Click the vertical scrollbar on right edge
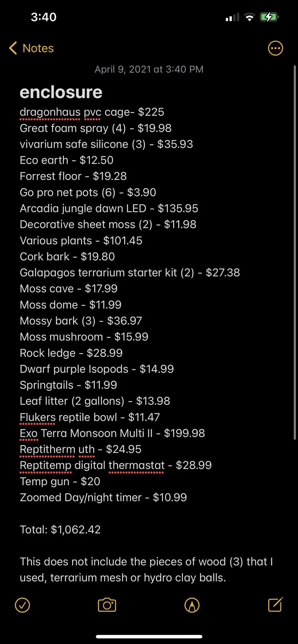Image resolution: width=298 pixels, height=644 pixels. [295, 252]
